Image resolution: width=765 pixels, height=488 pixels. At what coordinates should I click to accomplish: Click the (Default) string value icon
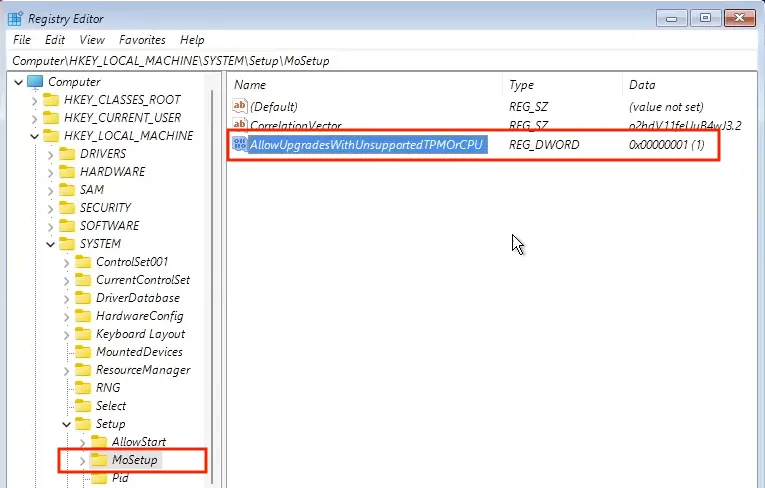(x=240, y=106)
